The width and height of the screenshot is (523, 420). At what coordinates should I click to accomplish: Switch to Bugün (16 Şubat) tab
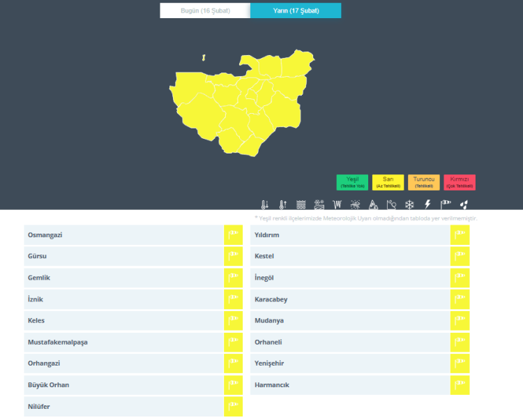pos(204,10)
